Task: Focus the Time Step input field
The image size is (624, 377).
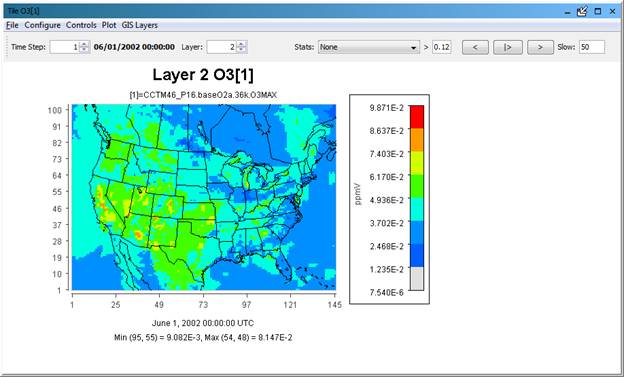Action: pyautogui.click(x=64, y=47)
